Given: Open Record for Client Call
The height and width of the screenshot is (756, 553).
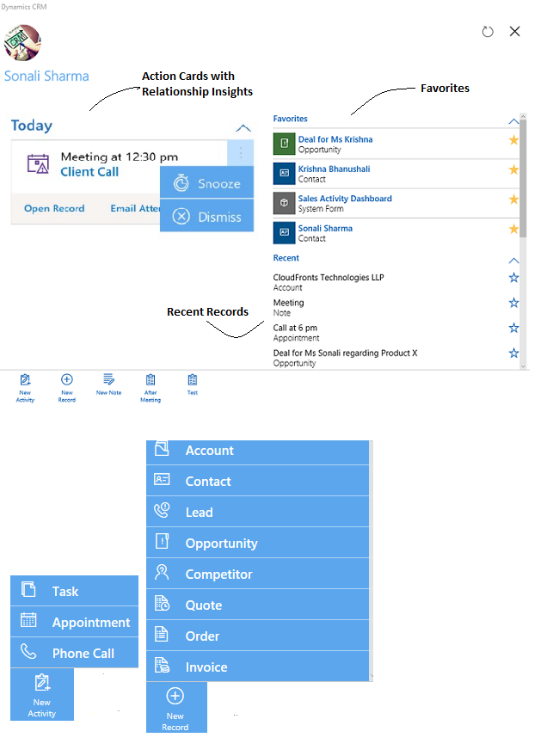Looking at the screenshot, I should coord(54,208).
